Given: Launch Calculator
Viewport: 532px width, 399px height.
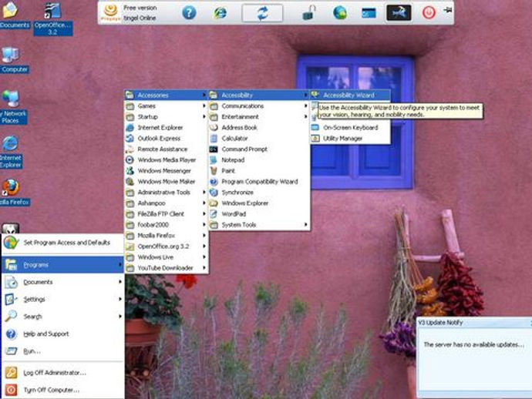Looking at the screenshot, I should coord(259,139).
